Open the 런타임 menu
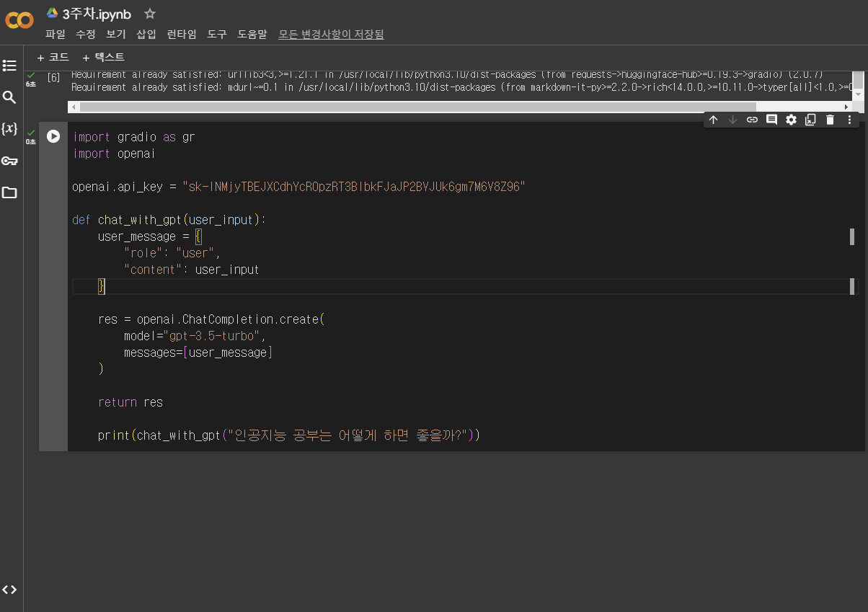Viewport: 868px width, 612px height. (182, 34)
